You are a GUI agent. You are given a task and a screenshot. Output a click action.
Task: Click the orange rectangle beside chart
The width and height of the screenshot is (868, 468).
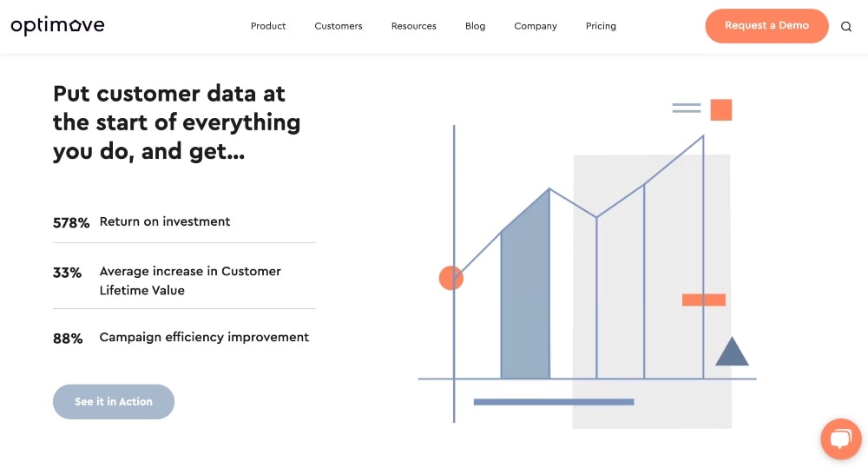[x=703, y=300]
